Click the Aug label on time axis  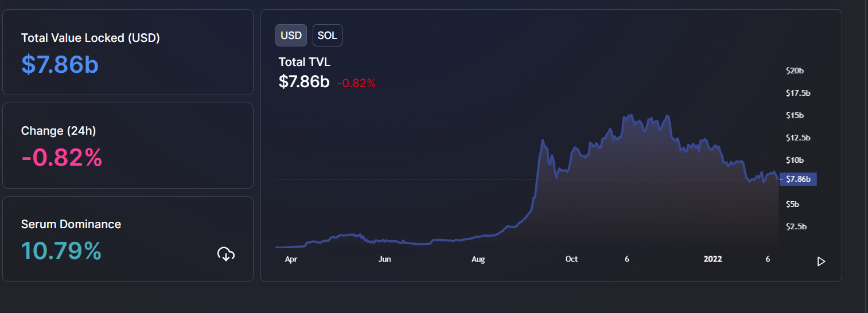tap(478, 259)
